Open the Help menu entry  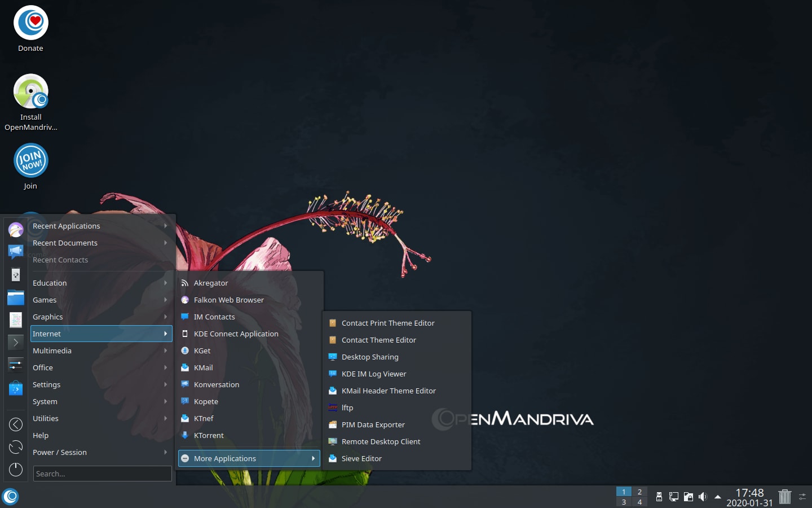(x=41, y=435)
